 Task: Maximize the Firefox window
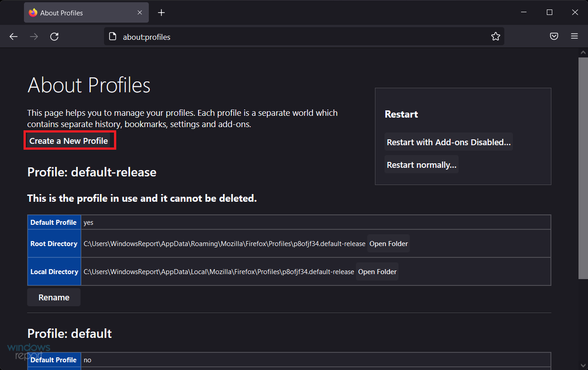pos(550,13)
